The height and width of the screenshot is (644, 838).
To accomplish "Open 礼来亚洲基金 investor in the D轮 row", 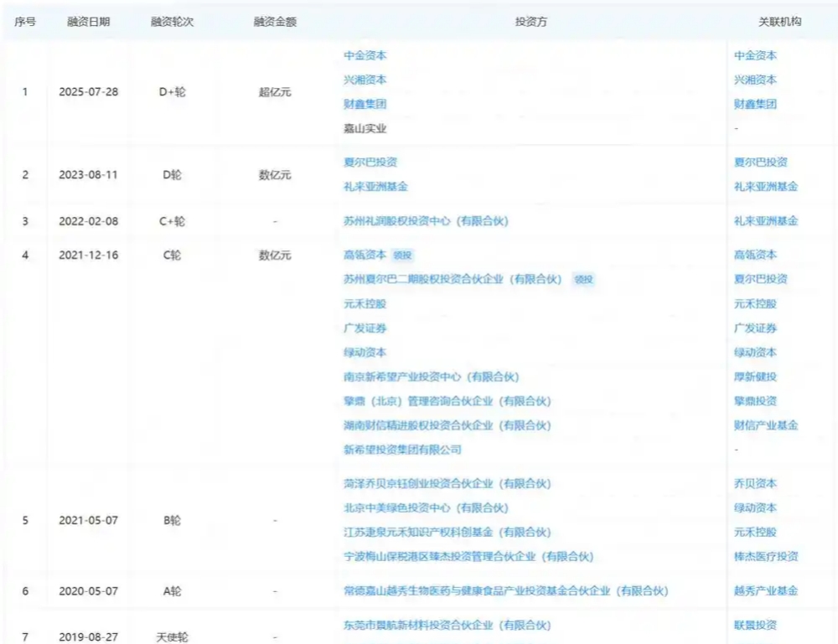I will coord(375,187).
